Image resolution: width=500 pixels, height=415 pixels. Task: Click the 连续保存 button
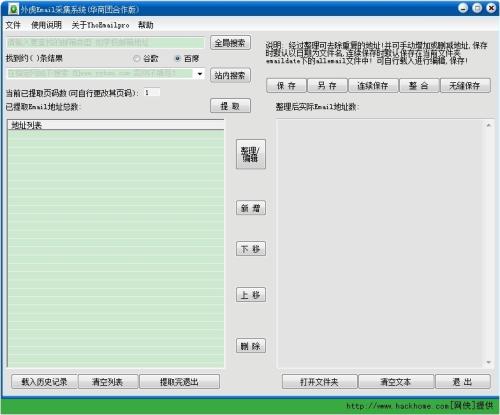373,86
